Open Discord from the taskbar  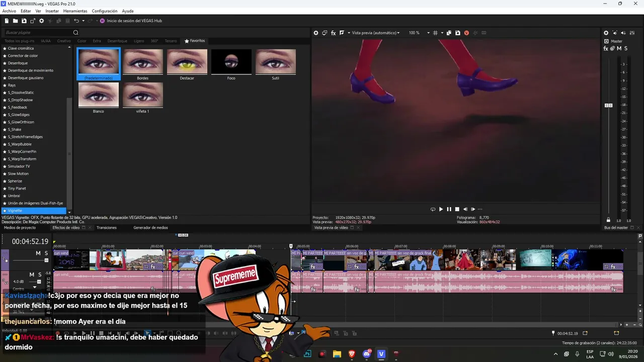367,354
